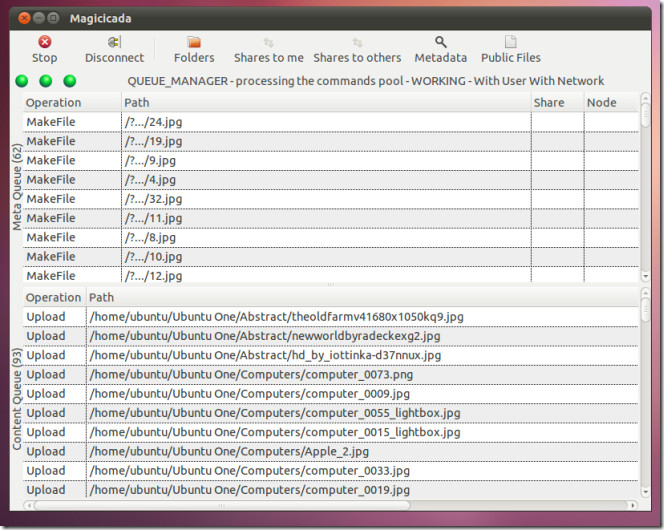Select the MakeFile row for 32.jpg
This screenshot has width=664, height=530.
pos(330,199)
